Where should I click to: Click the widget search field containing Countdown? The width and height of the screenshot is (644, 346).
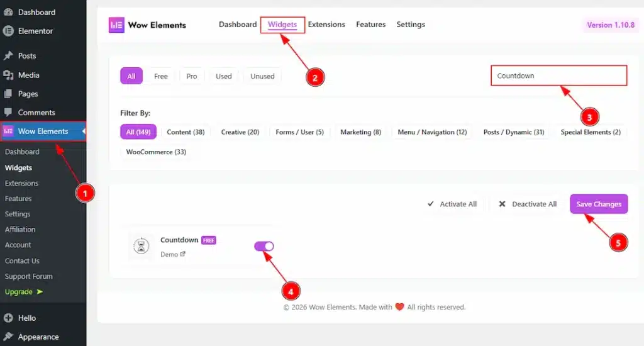click(558, 75)
